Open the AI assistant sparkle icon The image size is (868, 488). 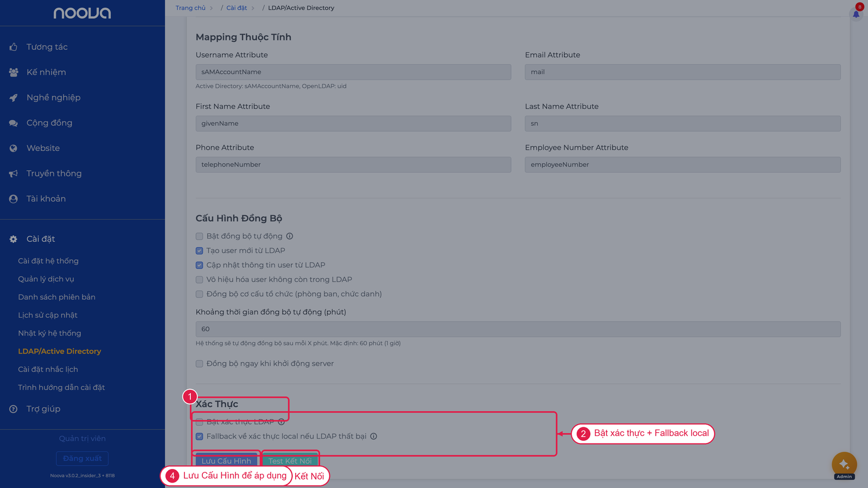[x=844, y=464]
